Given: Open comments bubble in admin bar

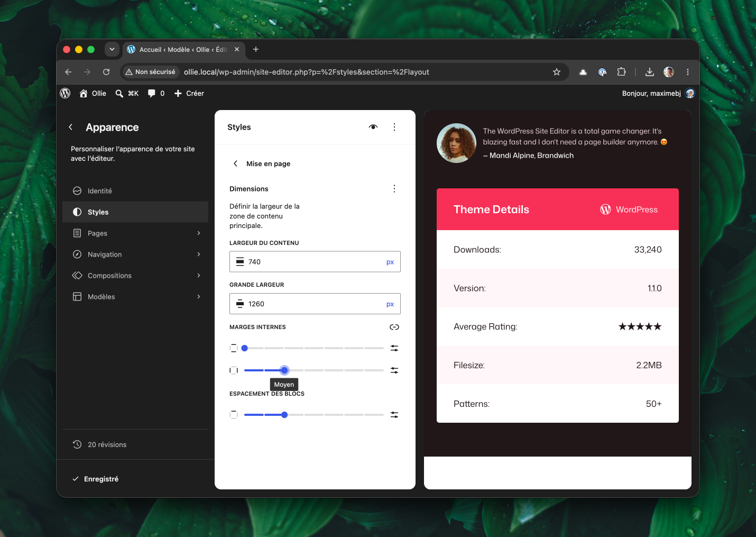Looking at the screenshot, I should [x=156, y=93].
